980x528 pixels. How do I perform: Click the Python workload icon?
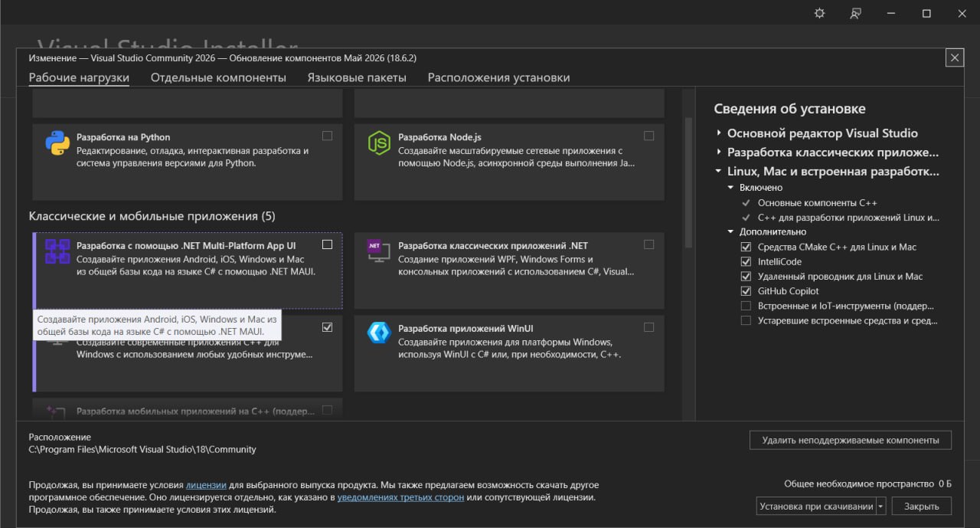click(57, 143)
